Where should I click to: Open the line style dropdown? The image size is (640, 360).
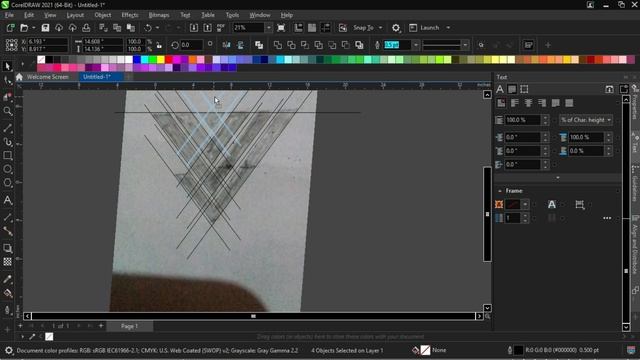click(465, 45)
